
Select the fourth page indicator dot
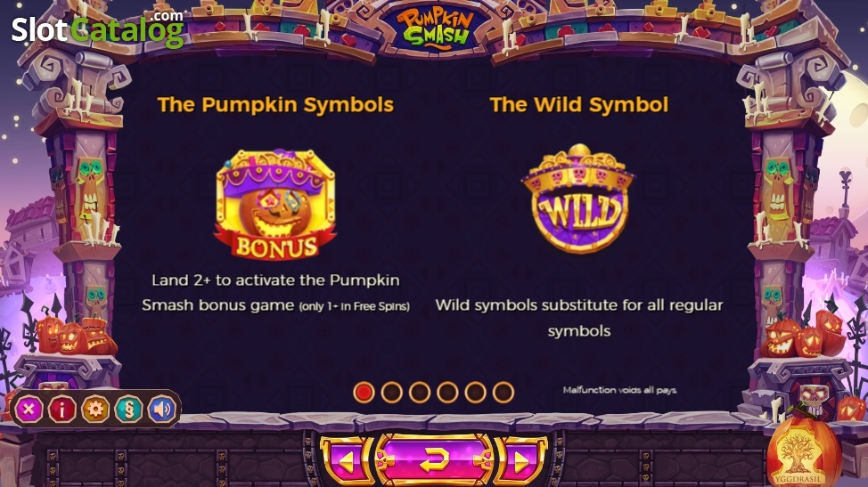[447, 393]
